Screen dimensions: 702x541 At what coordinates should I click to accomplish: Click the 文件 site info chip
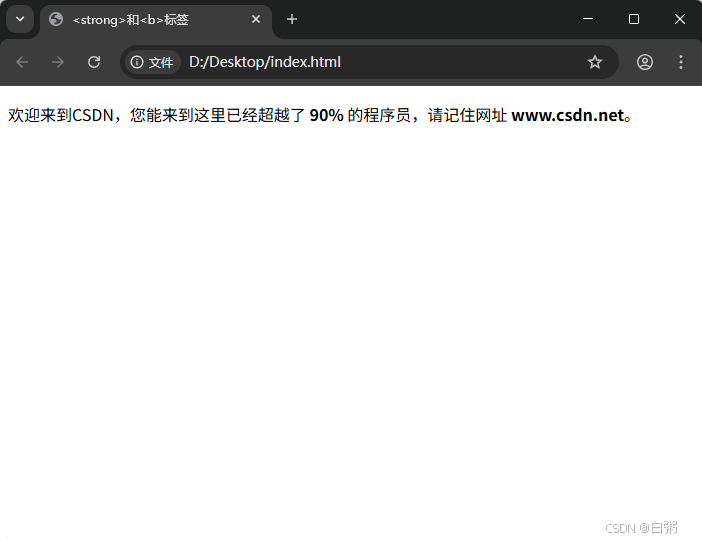(152, 62)
